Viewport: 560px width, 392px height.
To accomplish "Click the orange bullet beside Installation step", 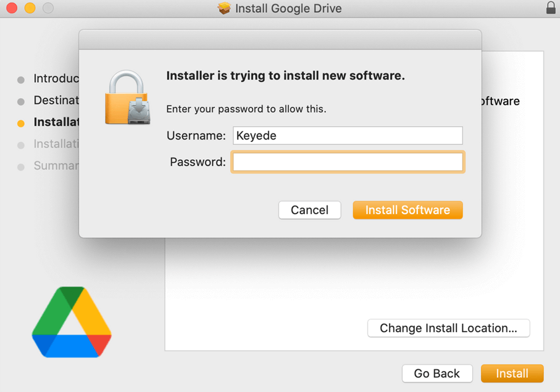I will [x=20, y=122].
